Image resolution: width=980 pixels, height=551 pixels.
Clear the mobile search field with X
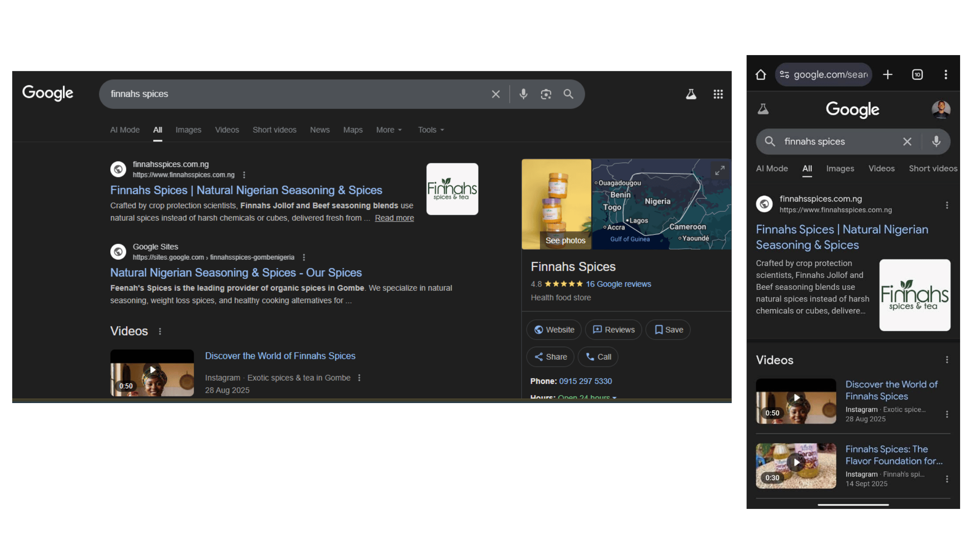(907, 142)
